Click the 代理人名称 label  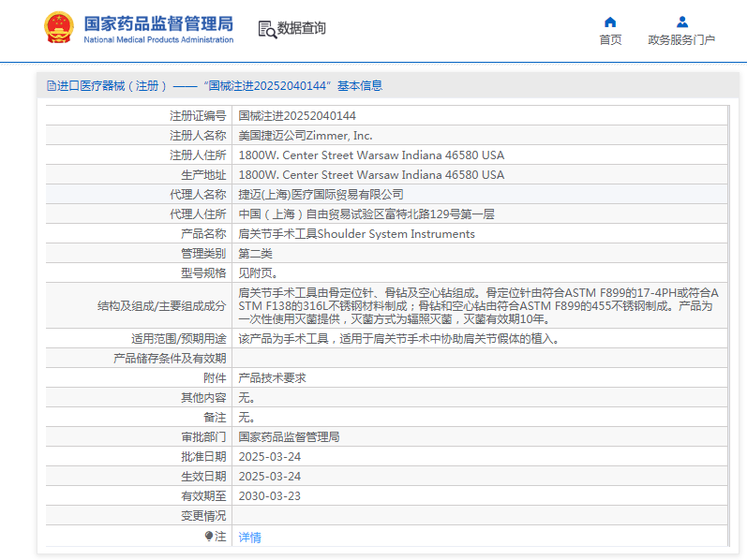(198, 194)
